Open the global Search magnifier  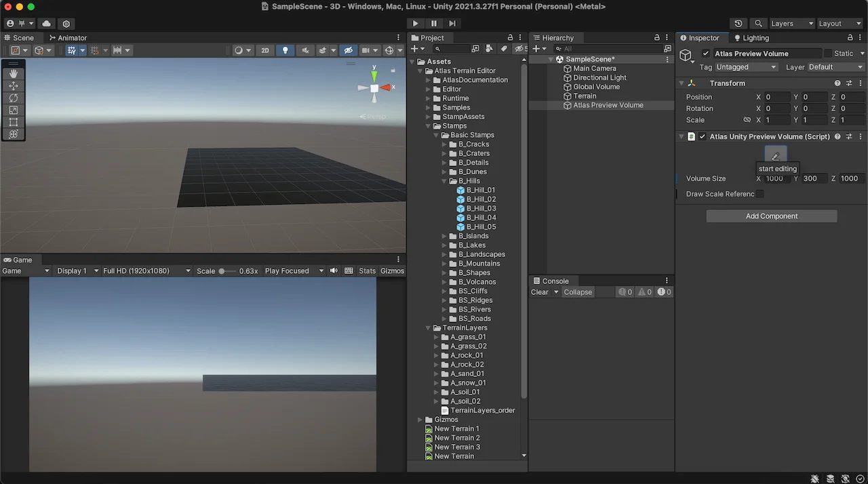759,24
